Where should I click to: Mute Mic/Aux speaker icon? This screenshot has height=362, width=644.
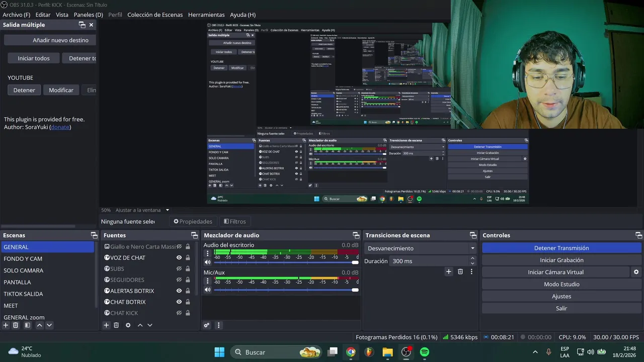point(208,290)
